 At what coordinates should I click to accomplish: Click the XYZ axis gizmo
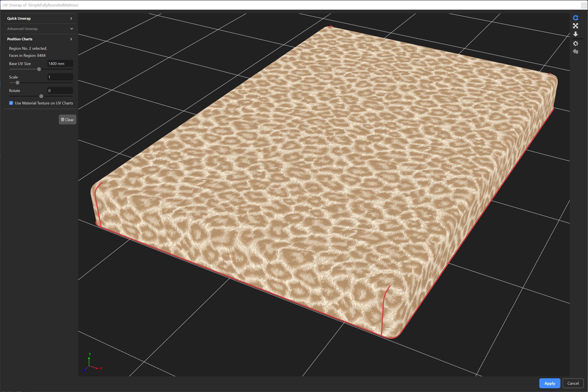[92, 363]
